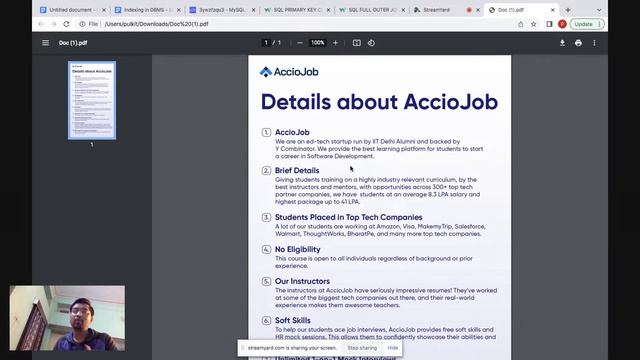Switch to Indexing in DBMS tab

(146, 10)
